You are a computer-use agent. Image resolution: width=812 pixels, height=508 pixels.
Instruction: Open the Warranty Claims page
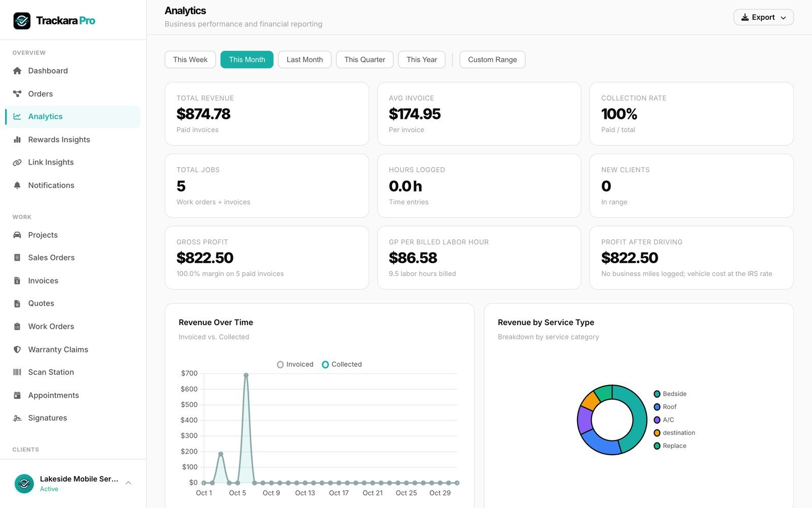(x=73, y=350)
